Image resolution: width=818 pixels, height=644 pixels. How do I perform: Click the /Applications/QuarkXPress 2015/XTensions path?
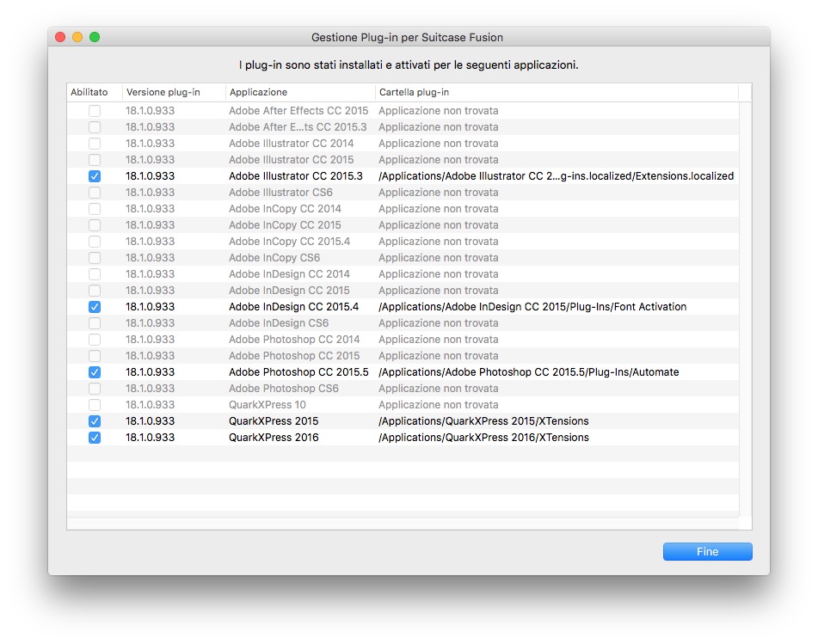[483, 421]
